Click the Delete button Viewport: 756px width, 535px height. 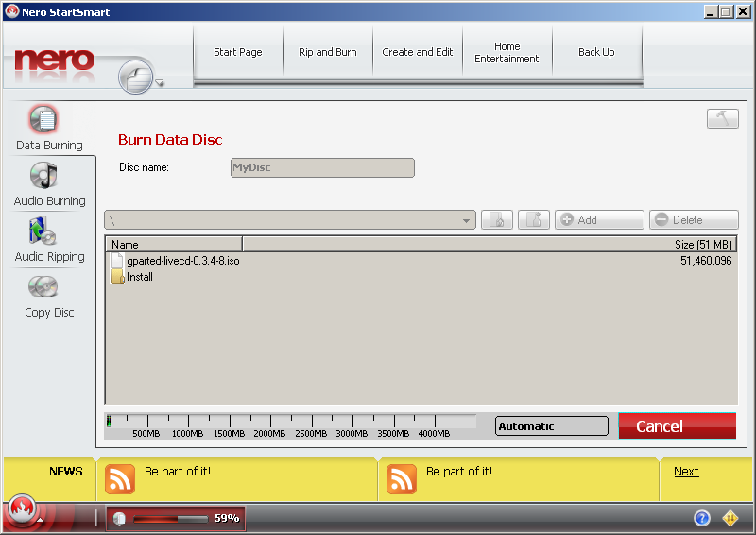tap(694, 220)
